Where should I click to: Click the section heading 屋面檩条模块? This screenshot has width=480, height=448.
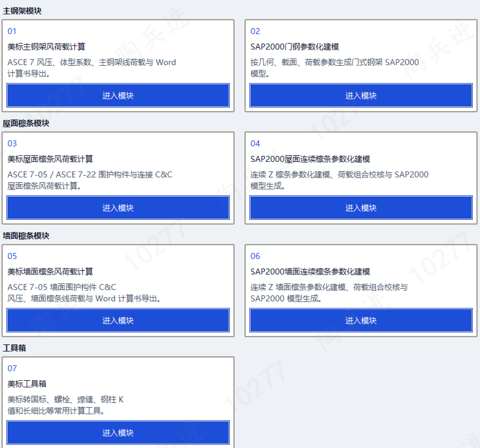click(26, 123)
